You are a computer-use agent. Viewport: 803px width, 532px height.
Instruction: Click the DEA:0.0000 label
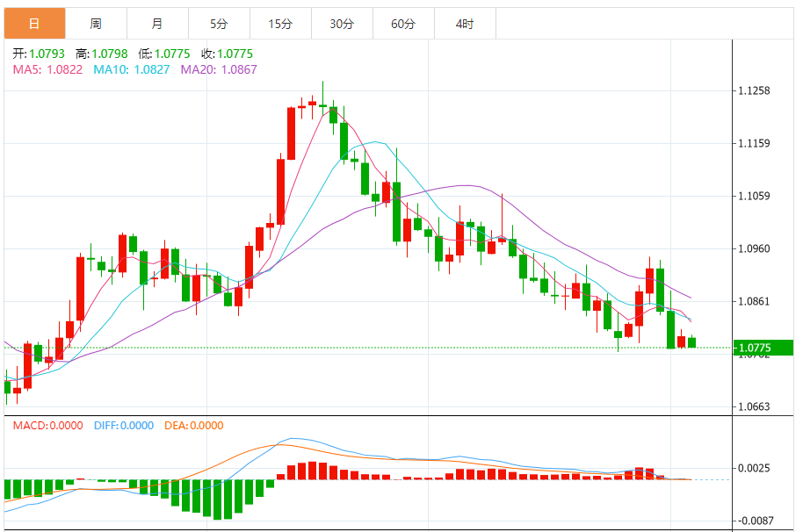coord(193,426)
